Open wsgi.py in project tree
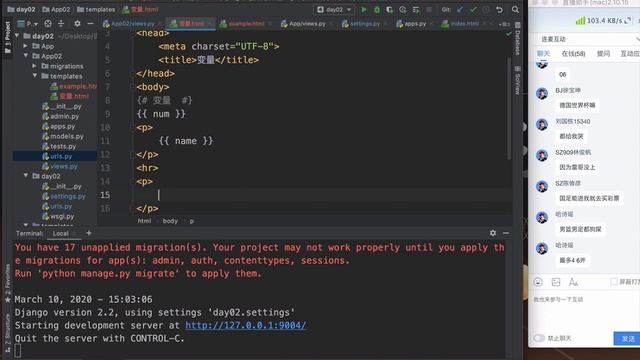This screenshot has height=360, width=640. click(58, 216)
